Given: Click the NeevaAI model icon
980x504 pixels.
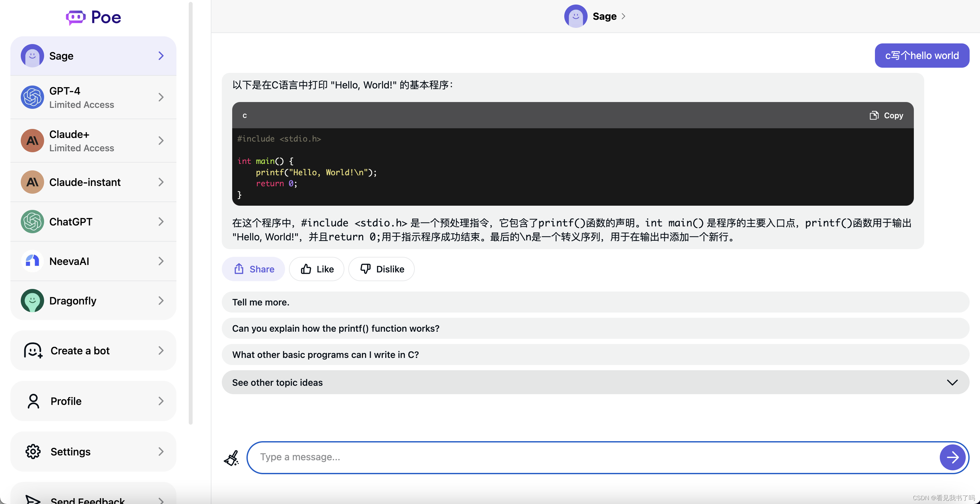Looking at the screenshot, I should [x=31, y=260].
